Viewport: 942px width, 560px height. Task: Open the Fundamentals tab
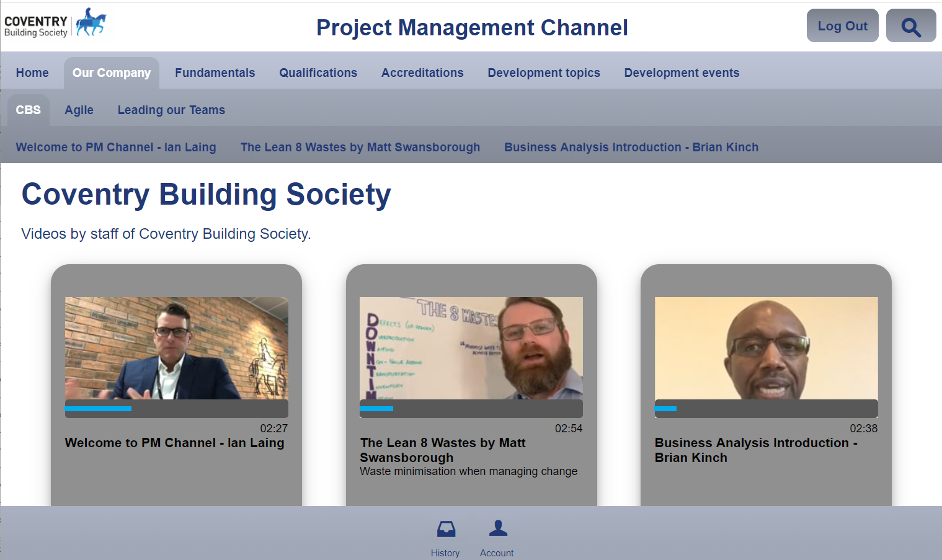[x=215, y=73]
